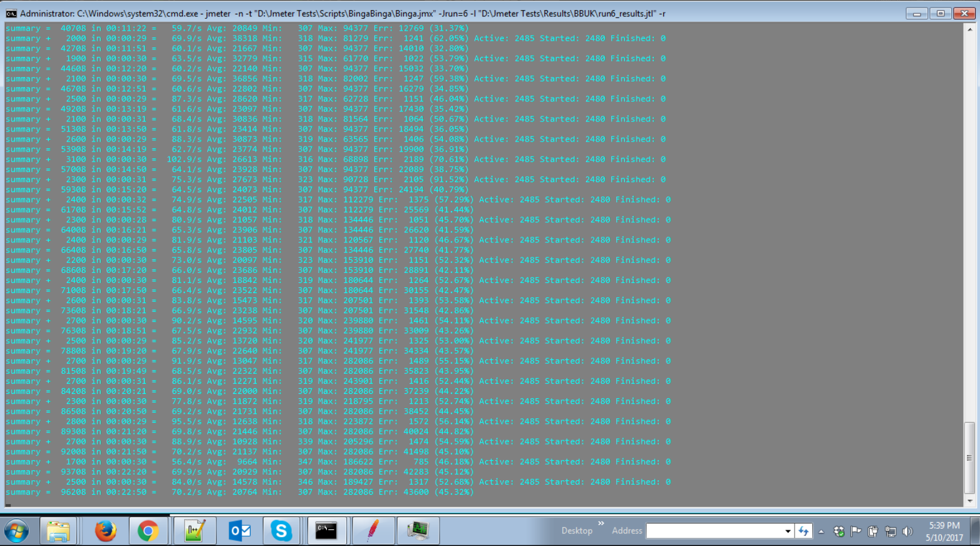Click the '102.9/s' throughput value

(x=184, y=159)
